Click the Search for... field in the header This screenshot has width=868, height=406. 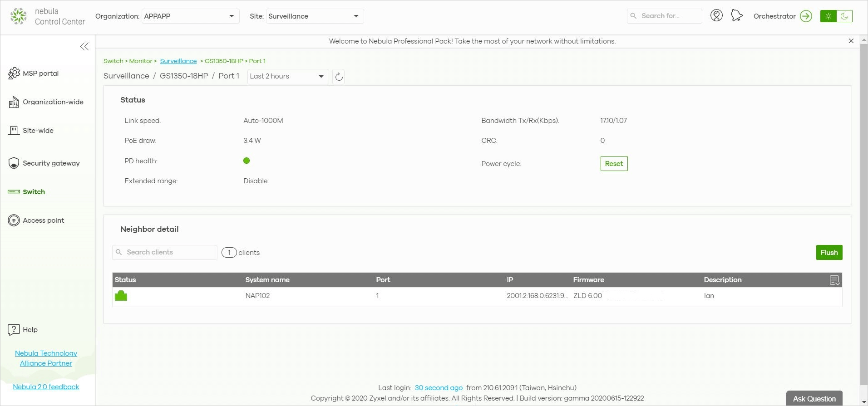click(665, 16)
